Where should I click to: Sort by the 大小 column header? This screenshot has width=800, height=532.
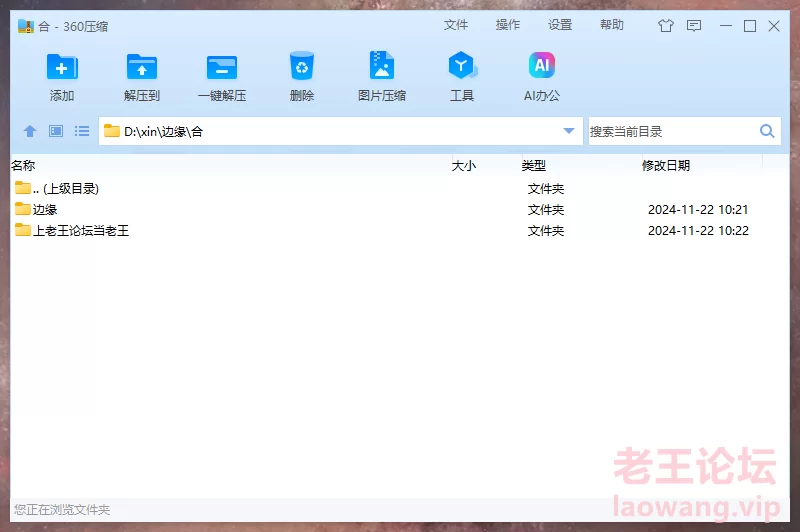464,165
